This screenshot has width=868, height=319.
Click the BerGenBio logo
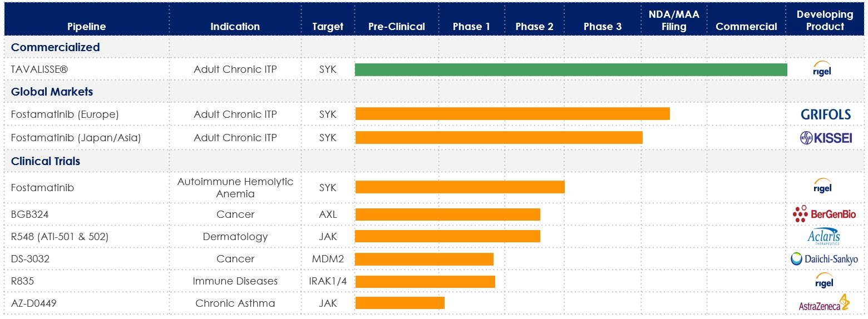pos(824,214)
